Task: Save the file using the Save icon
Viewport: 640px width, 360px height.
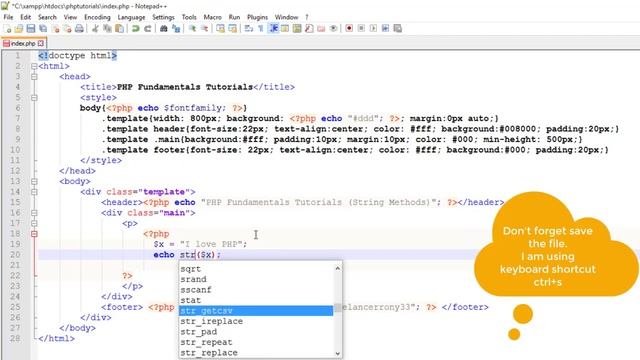Action: (31, 29)
